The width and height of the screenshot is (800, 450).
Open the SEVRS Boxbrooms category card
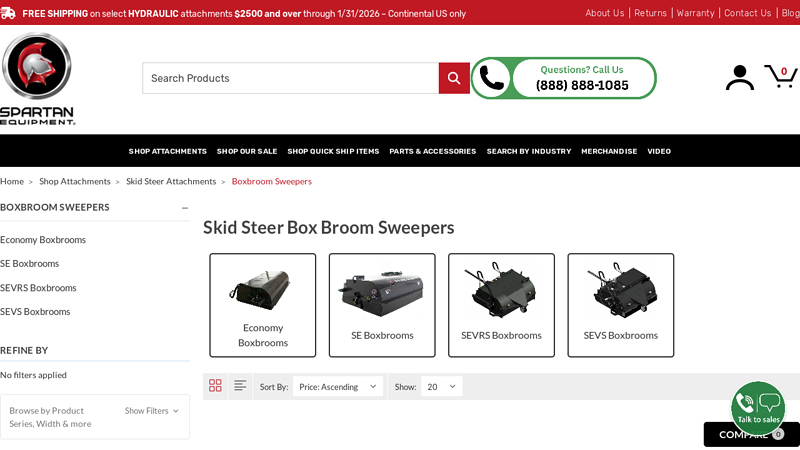click(502, 305)
